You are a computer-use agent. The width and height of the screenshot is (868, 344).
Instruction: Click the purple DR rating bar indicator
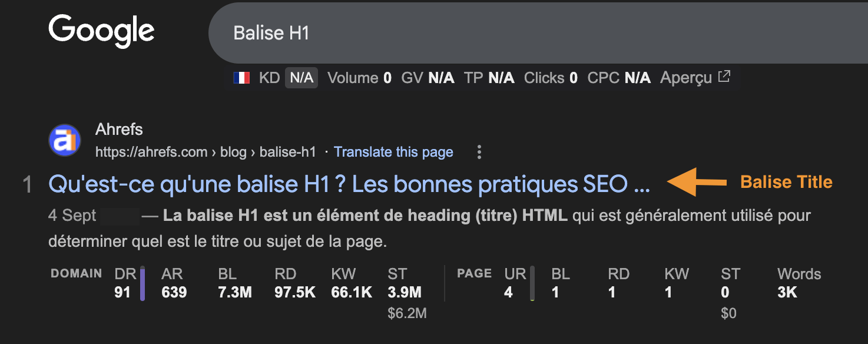(x=141, y=283)
